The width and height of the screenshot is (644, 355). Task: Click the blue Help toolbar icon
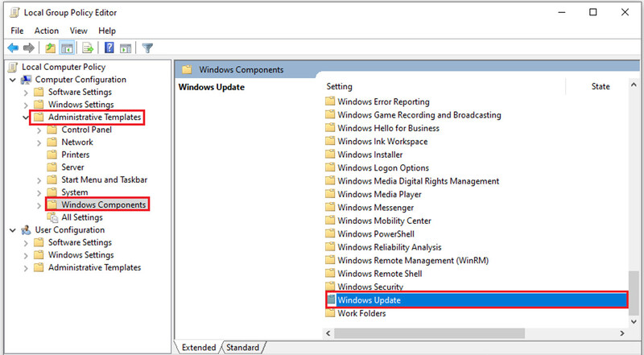pyautogui.click(x=109, y=47)
